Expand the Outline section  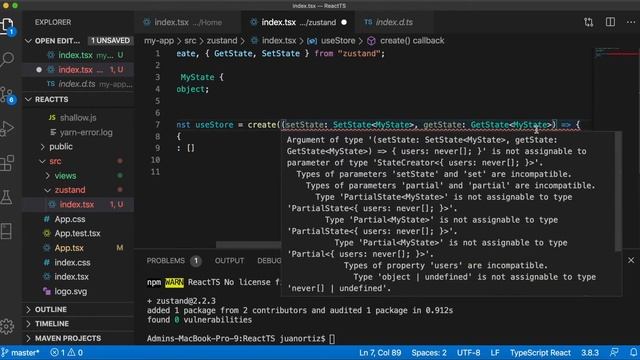28,310
